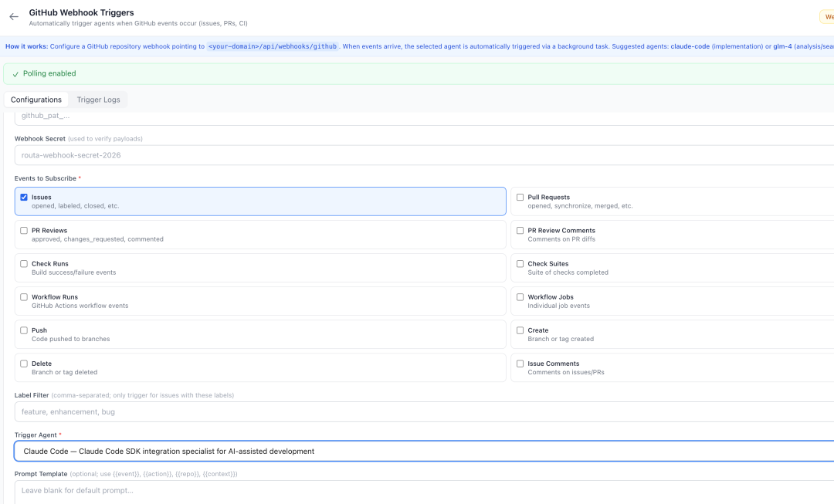Click the back arrow icon
The height and width of the screenshot is (504, 834).
(x=14, y=17)
